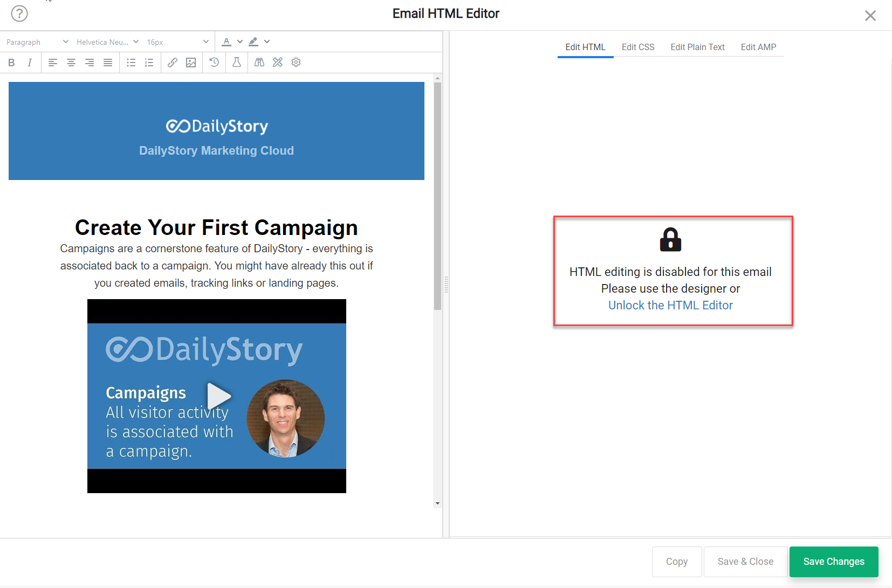Click the Campaigns are a cornerstone paragraph
This screenshot has width=892, height=588.
[x=216, y=266]
